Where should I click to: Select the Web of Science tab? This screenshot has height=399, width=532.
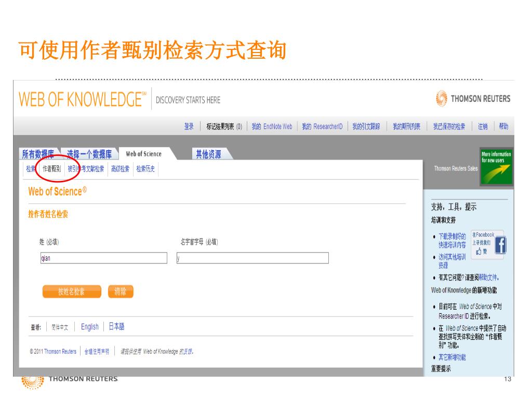143,154
